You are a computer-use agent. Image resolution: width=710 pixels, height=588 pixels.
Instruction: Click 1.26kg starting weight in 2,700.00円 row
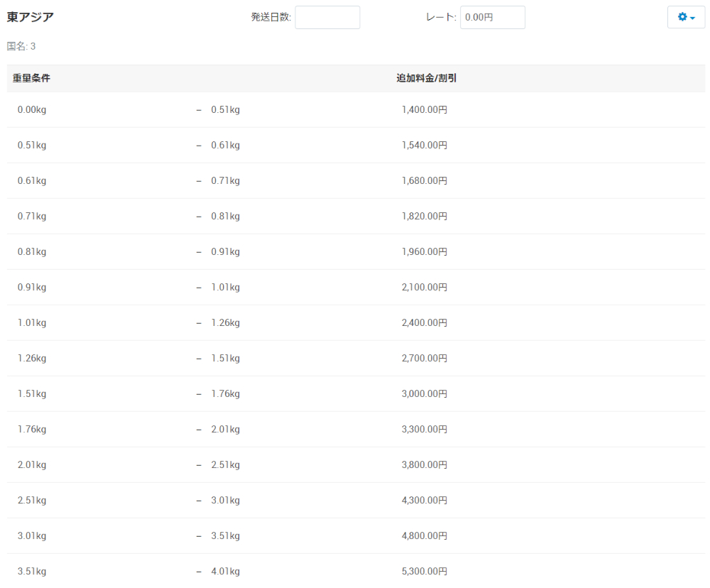32,359
